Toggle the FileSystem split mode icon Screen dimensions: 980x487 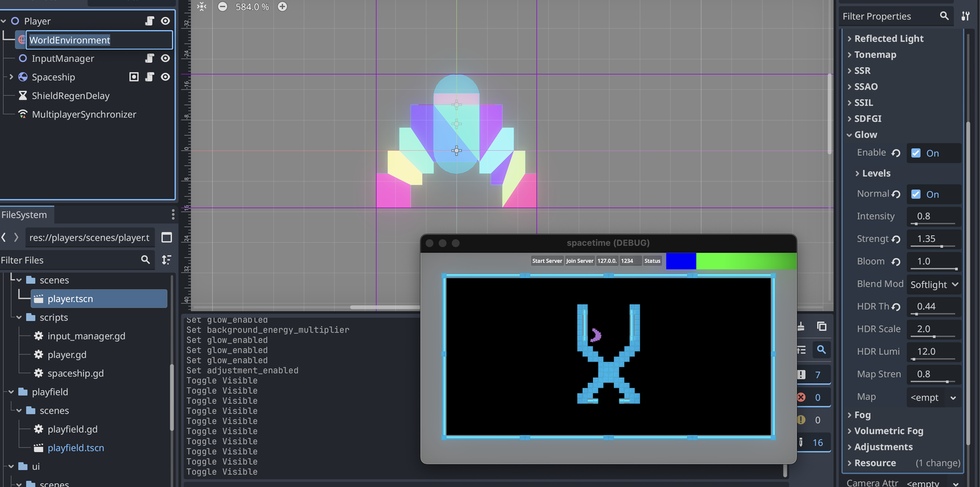point(167,238)
